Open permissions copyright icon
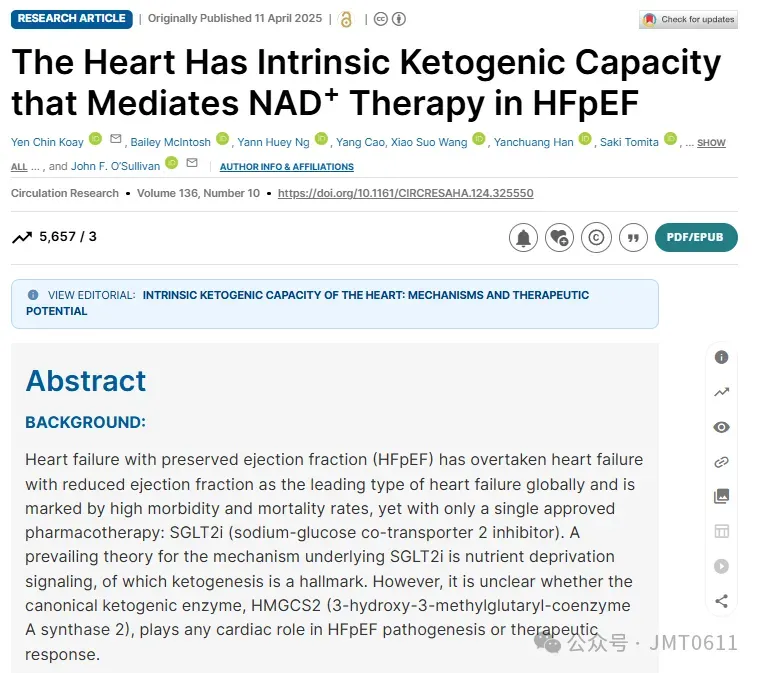 pos(596,238)
